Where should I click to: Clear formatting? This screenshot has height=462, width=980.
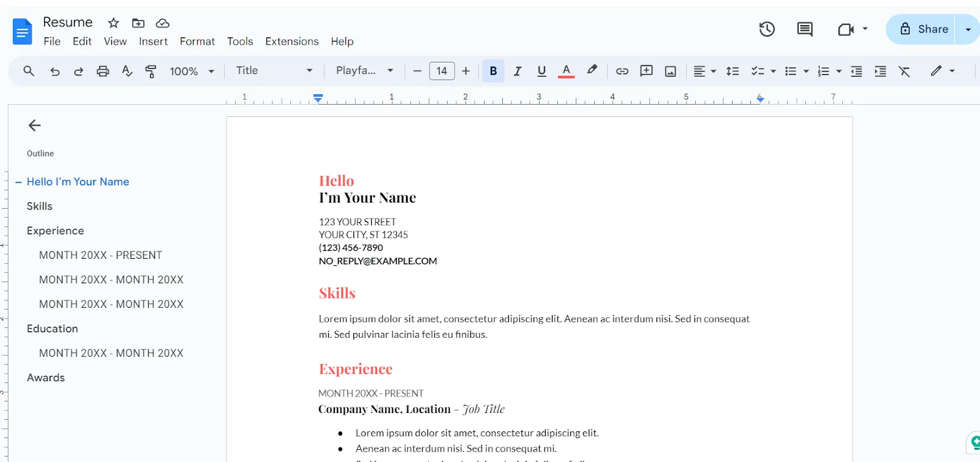[x=904, y=71]
